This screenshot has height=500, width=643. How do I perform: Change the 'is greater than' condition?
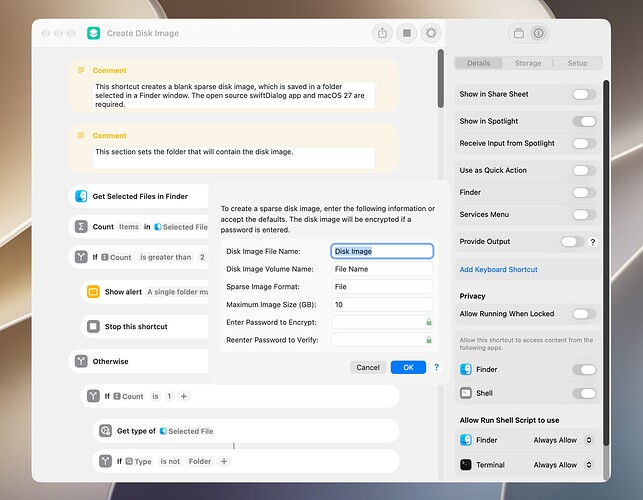click(166, 257)
